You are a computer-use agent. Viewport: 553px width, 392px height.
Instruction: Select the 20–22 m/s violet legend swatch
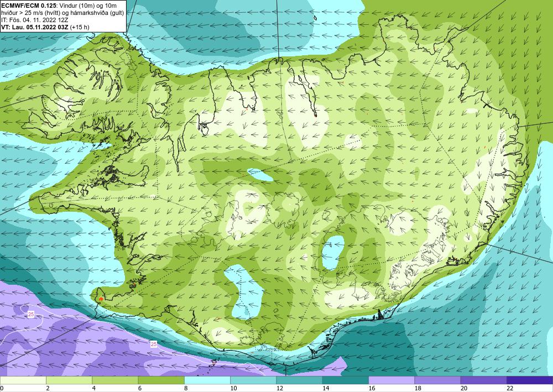tap(484, 380)
